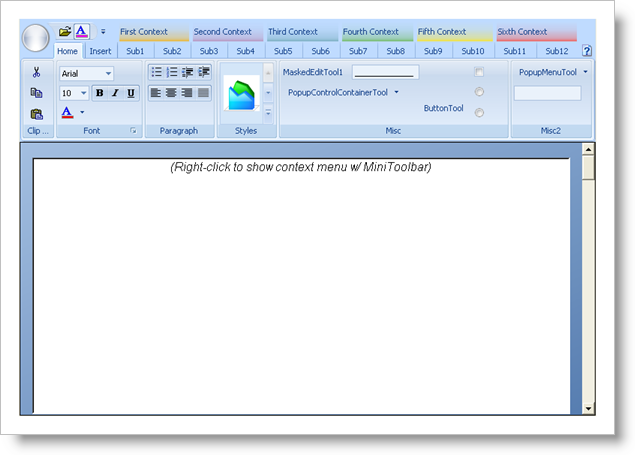This screenshot has height=455, width=635.
Task: Open the Arial font name dropdown
Action: coord(108,73)
